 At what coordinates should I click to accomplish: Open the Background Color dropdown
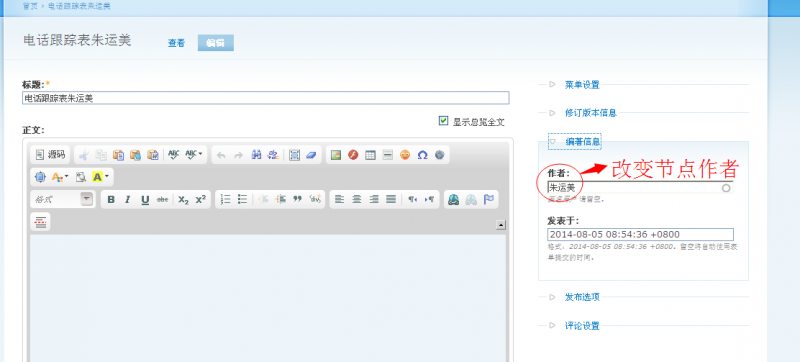[x=101, y=177]
